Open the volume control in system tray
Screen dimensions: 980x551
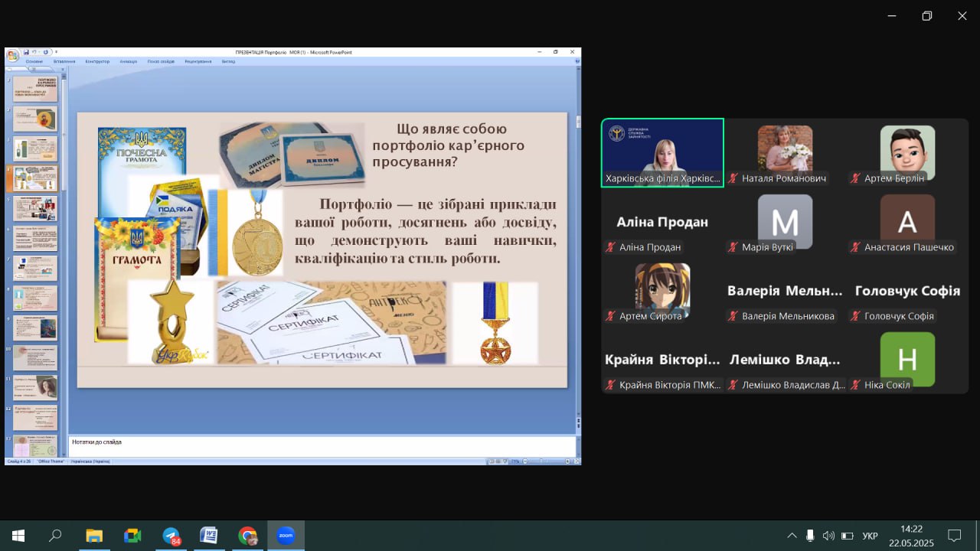(828, 536)
